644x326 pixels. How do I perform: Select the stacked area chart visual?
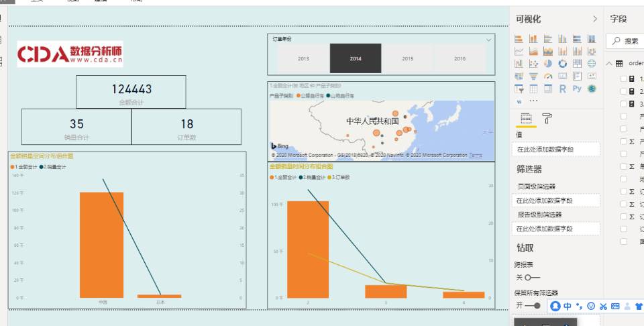click(x=548, y=52)
